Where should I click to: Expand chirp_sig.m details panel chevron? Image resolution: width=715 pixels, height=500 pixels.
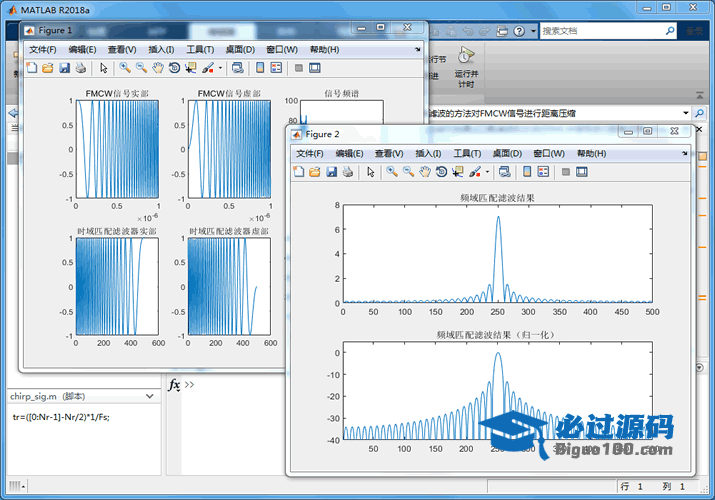(150, 396)
